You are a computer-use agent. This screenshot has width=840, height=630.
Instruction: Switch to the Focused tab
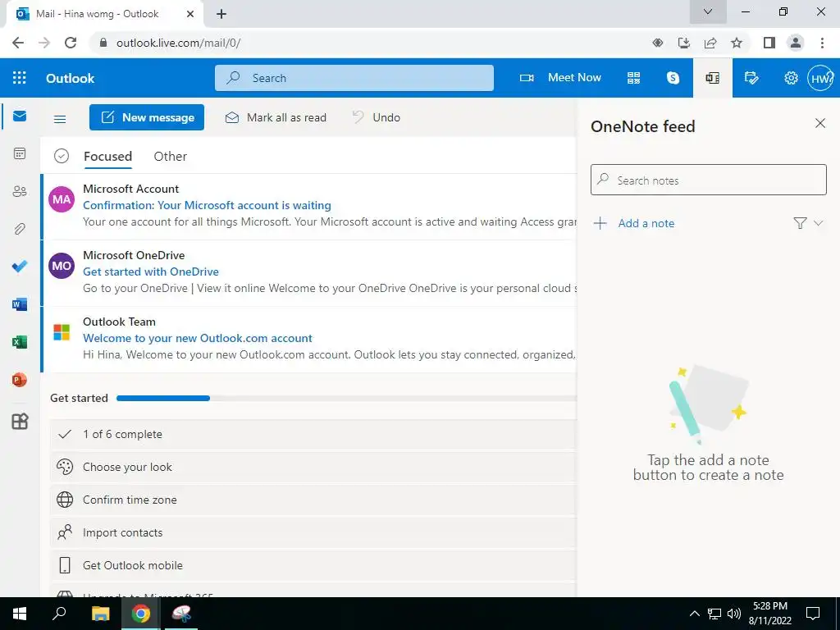(107, 157)
